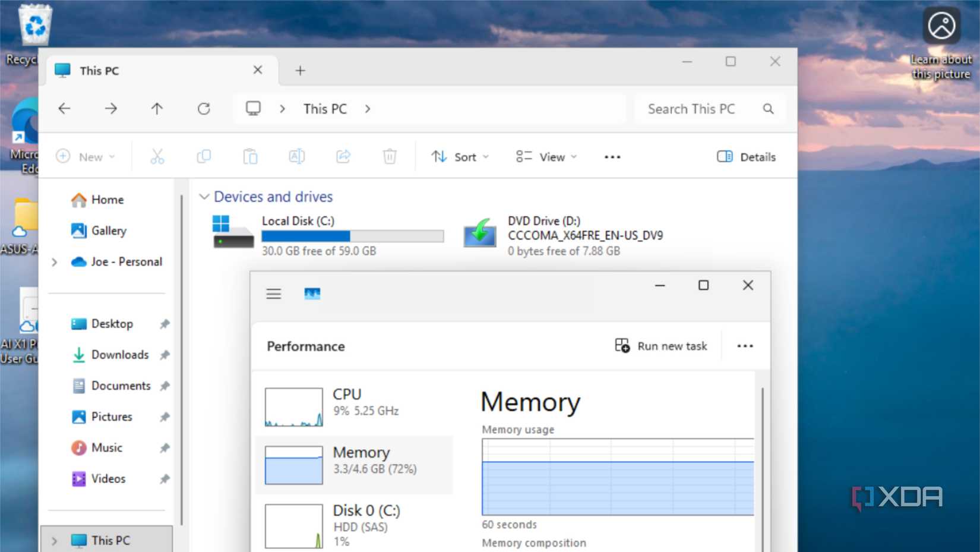Screen dimensions: 980x552
Task: Click Learn about this picture icon
Action: pyautogui.click(x=941, y=27)
